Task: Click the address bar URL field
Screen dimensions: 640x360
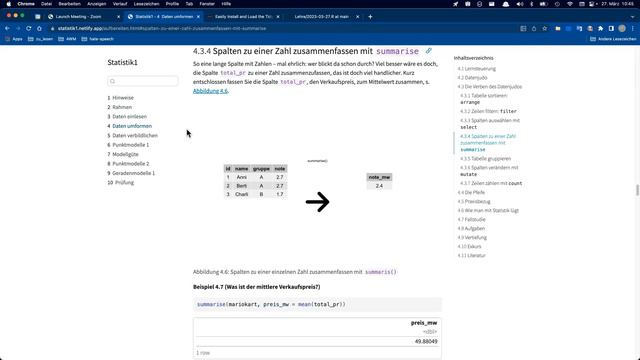Action: coord(282,29)
